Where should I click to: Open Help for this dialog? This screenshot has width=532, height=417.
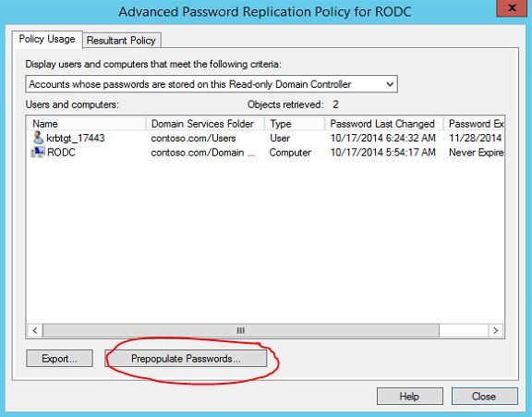(x=410, y=397)
